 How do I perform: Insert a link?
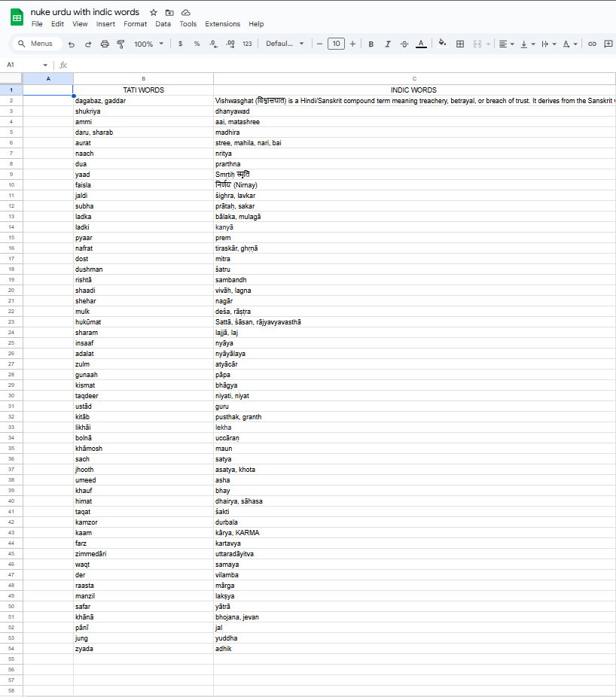pyautogui.click(x=592, y=44)
